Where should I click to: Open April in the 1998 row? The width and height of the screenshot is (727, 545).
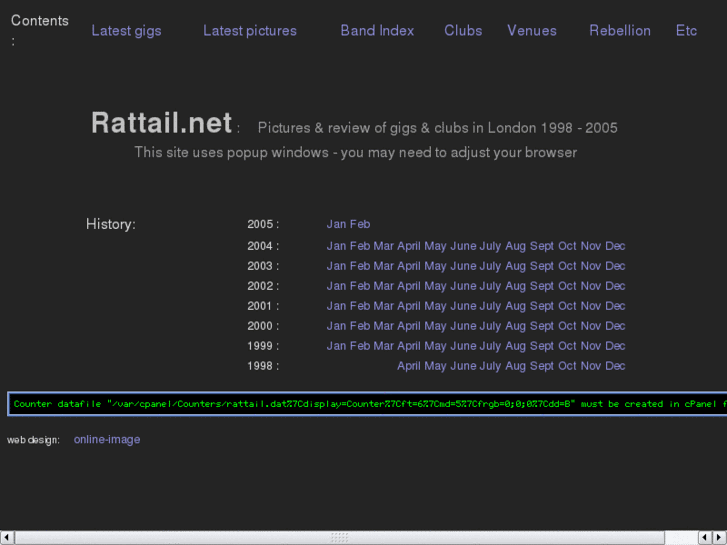(x=408, y=366)
